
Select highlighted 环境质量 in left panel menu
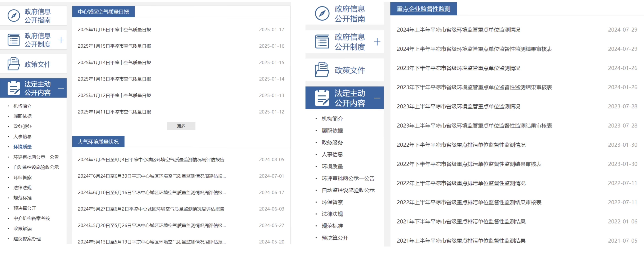(x=22, y=147)
